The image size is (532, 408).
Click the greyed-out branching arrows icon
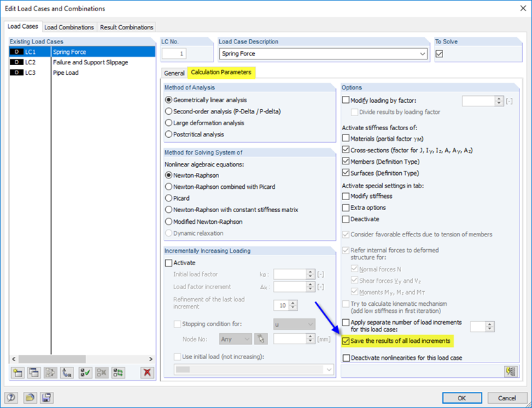pos(50,373)
